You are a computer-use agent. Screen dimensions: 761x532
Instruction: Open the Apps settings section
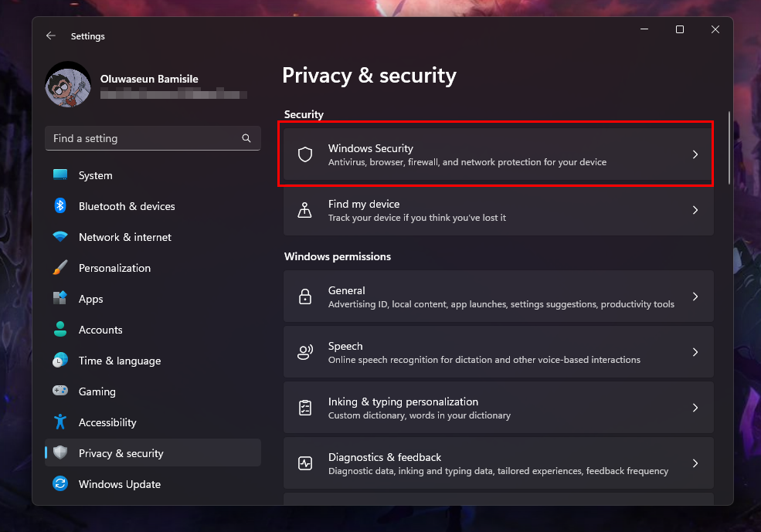(x=90, y=299)
